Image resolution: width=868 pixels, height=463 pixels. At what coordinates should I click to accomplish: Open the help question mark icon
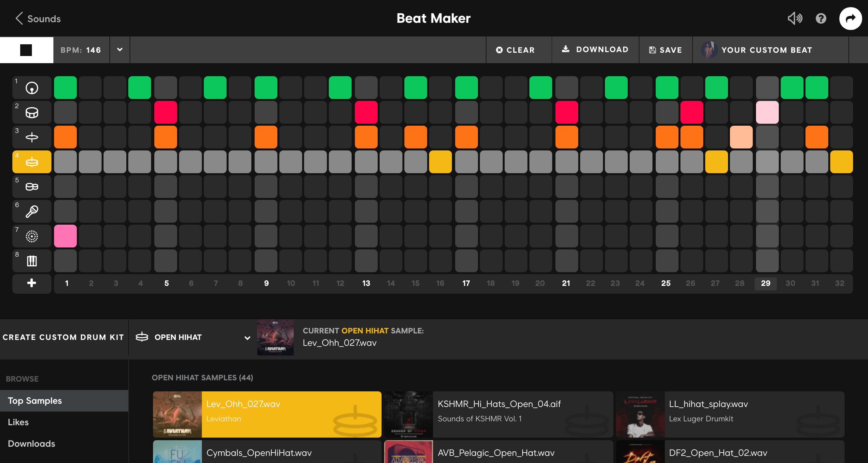point(821,19)
